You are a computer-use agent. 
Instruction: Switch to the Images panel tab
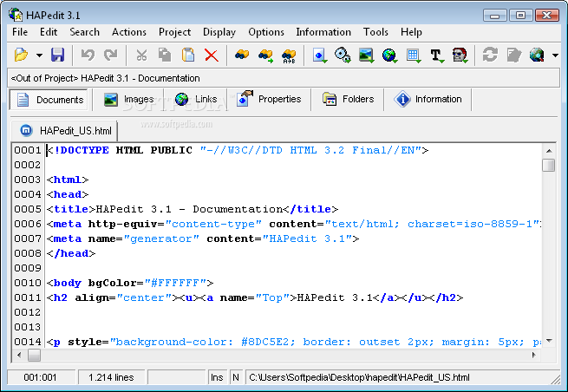[128, 99]
